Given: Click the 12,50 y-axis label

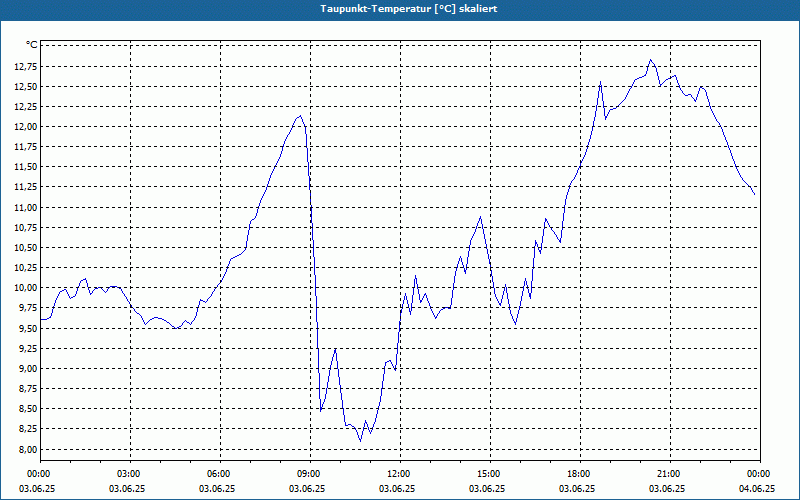Looking at the screenshot, I should click(27, 87).
